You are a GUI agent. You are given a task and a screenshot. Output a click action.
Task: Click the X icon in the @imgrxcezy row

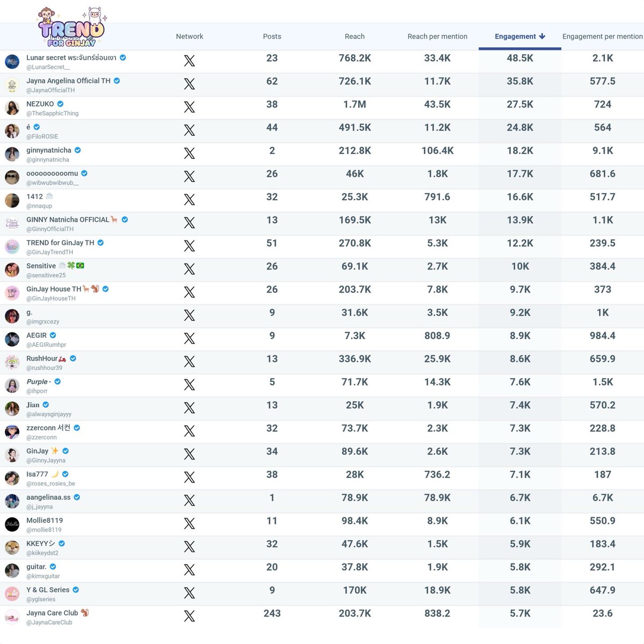(x=189, y=315)
